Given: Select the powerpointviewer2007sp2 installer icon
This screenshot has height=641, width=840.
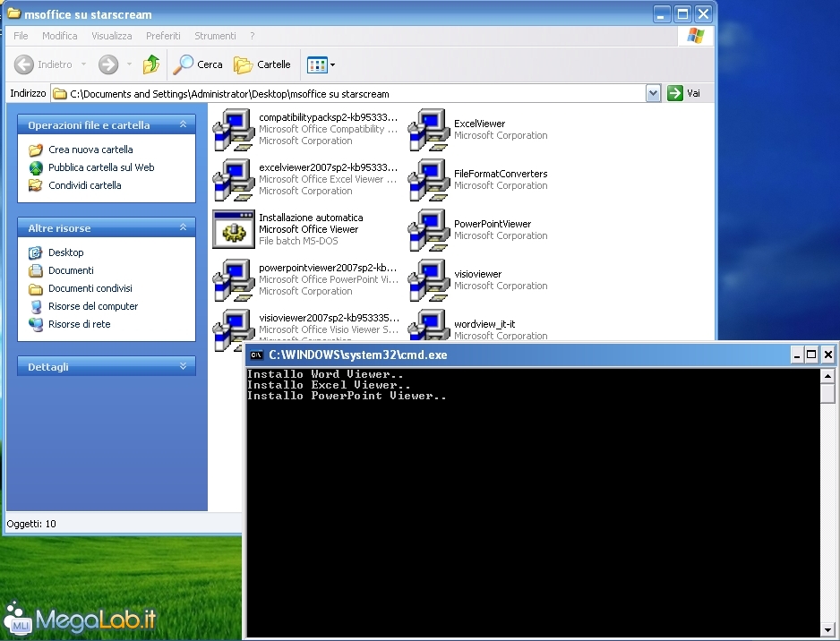Looking at the screenshot, I should (234, 279).
